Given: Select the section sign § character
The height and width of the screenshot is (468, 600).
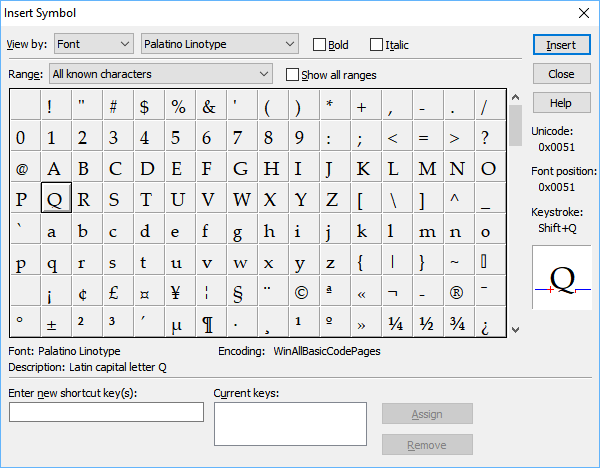Looking at the screenshot, I should pyautogui.click(x=238, y=293).
